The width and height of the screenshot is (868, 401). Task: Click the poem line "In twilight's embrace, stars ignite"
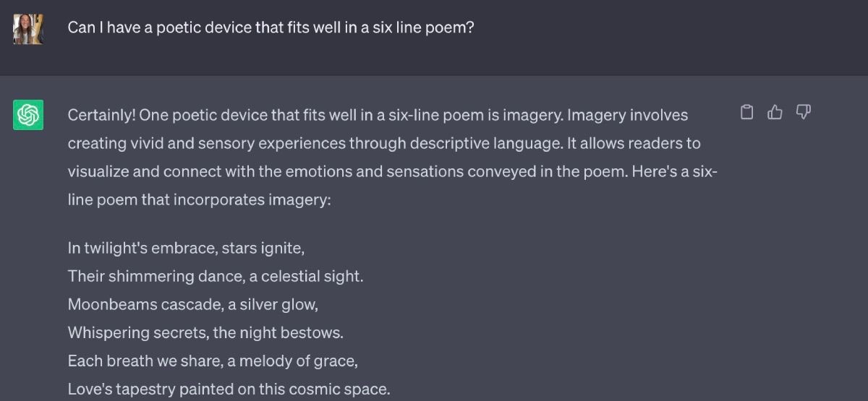[186, 248]
